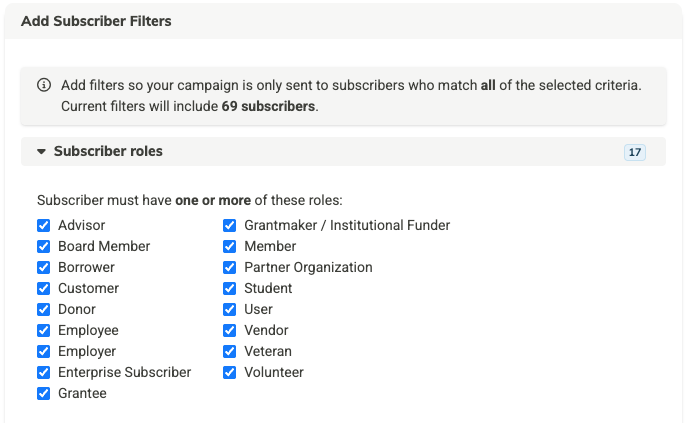Screen dimensions: 696x423
Task: Uncheck the Student role checkbox
Action: 230,288
